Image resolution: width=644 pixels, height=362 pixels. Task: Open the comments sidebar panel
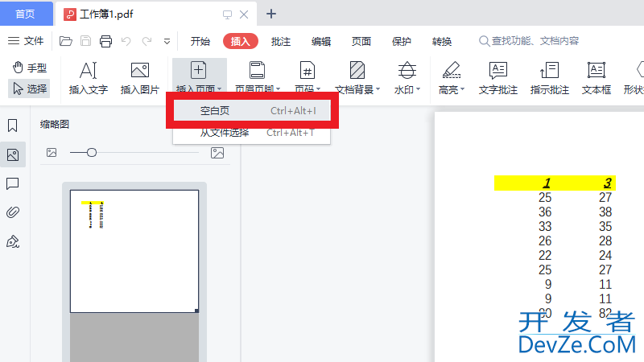point(13,183)
